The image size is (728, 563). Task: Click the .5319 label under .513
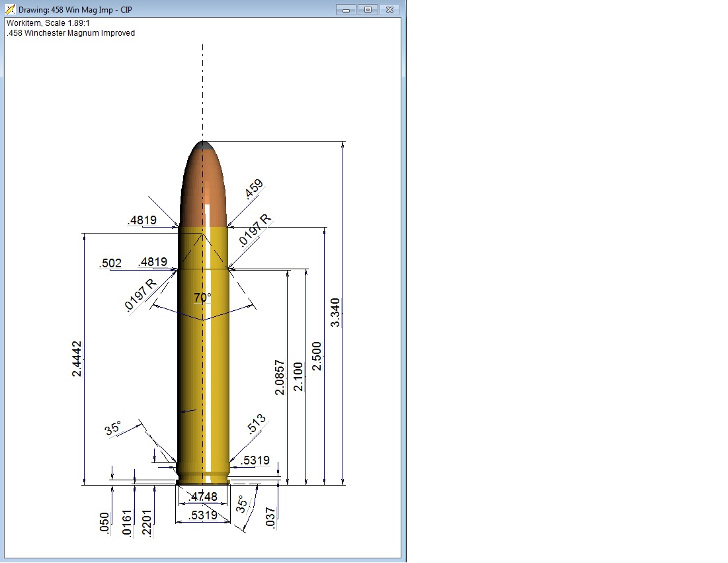click(x=255, y=460)
